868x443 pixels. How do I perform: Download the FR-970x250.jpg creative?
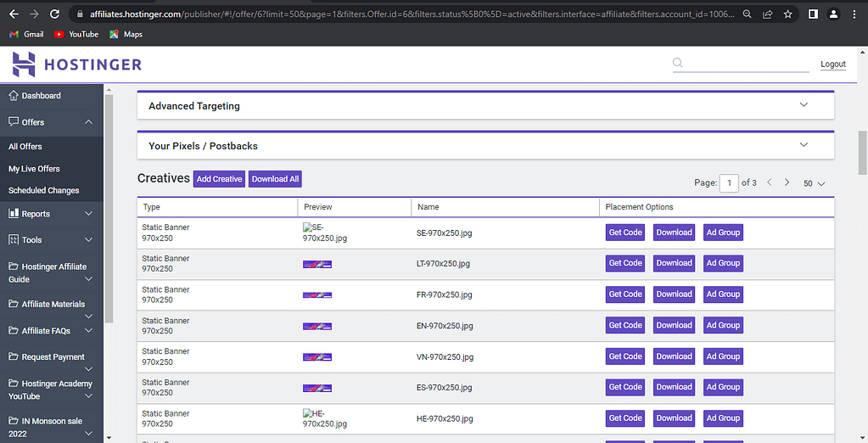(x=675, y=294)
